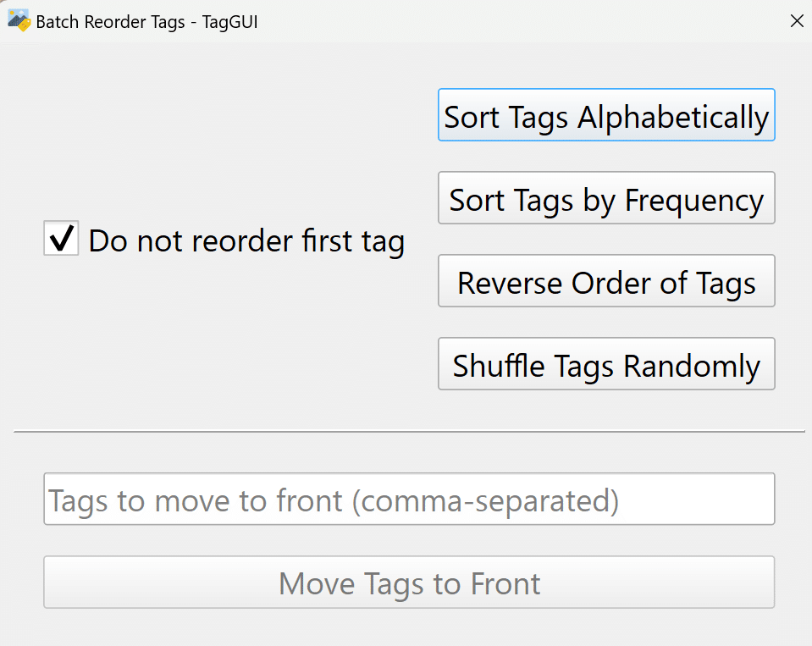The image size is (812, 646).
Task: Apply frequency-based tag sorting
Action: click(x=606, y=198)
